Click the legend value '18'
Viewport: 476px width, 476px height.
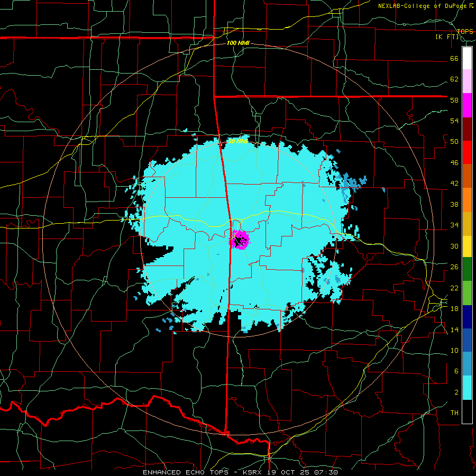coord(454,309)
